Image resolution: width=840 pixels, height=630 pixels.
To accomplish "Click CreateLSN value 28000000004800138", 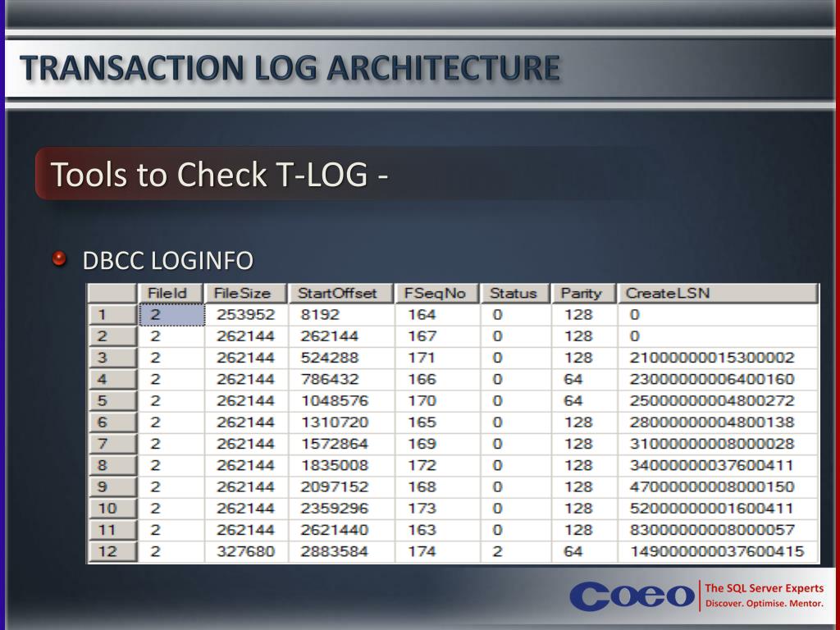I will point(711,422).
